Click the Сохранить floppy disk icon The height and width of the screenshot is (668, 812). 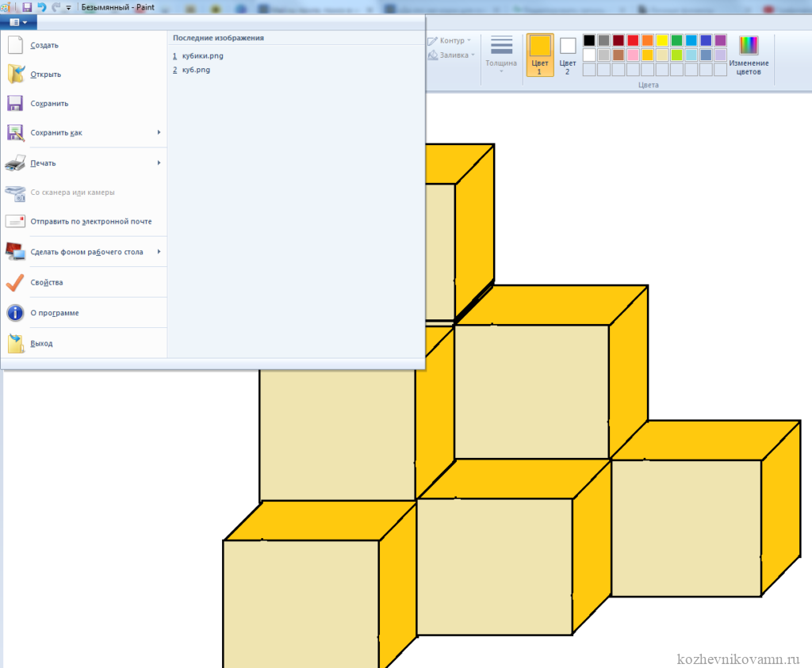click(x=15, y=104)
